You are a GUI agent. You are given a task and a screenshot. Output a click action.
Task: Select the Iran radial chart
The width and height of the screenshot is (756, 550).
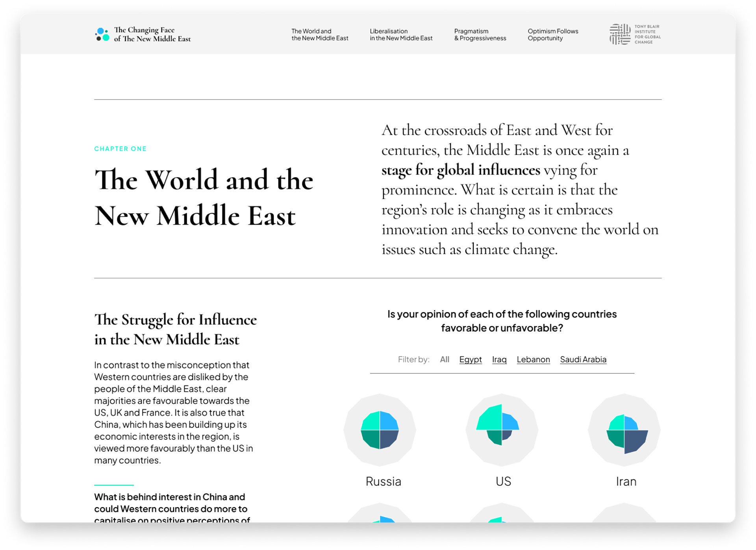point(624,430)
